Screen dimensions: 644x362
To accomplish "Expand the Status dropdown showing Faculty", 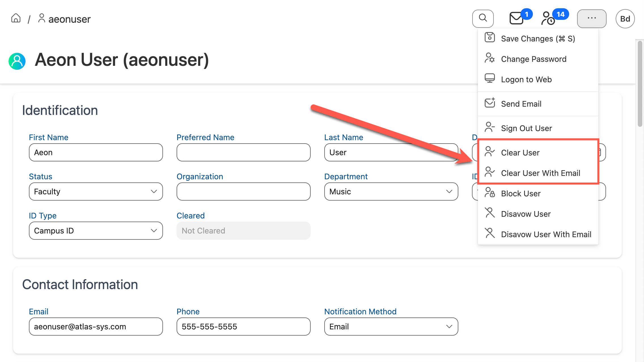I will click(x=96, y=191).
